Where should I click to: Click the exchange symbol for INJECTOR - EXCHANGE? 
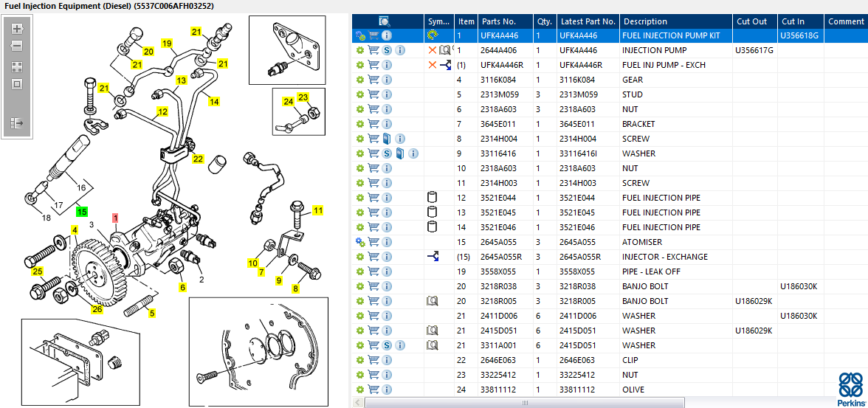pos(433,257)
